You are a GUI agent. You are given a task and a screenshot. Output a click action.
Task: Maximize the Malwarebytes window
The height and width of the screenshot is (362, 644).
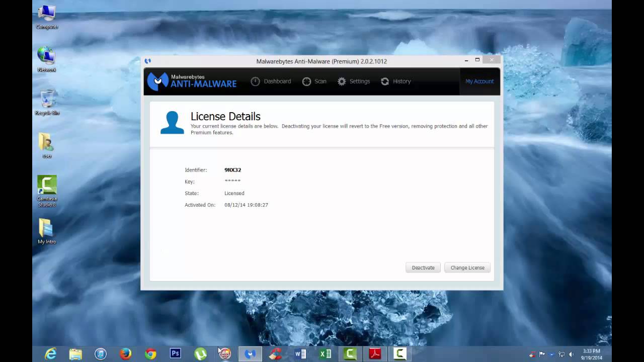pos(477,60)
